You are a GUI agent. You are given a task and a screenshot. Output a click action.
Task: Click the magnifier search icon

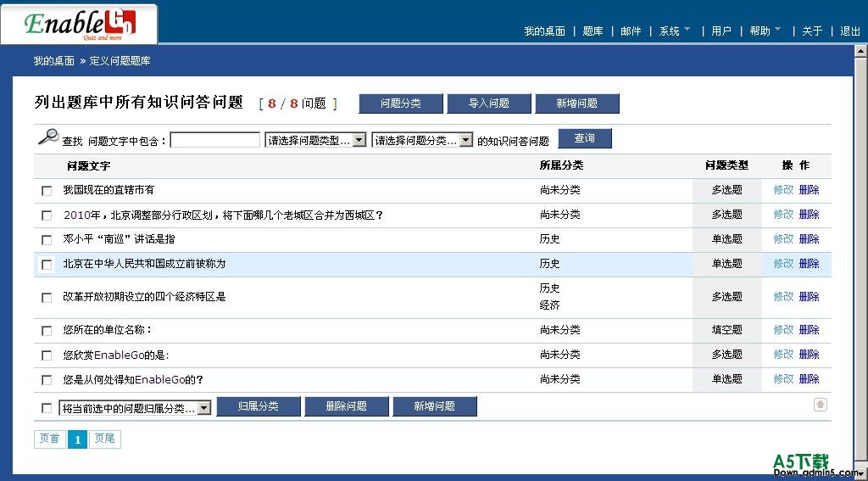(x=48, y=137)
